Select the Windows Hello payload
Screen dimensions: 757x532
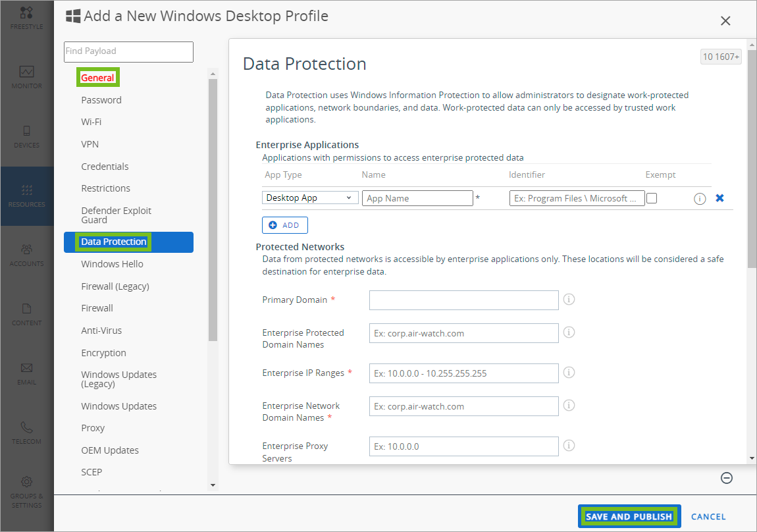coord(112,264)
